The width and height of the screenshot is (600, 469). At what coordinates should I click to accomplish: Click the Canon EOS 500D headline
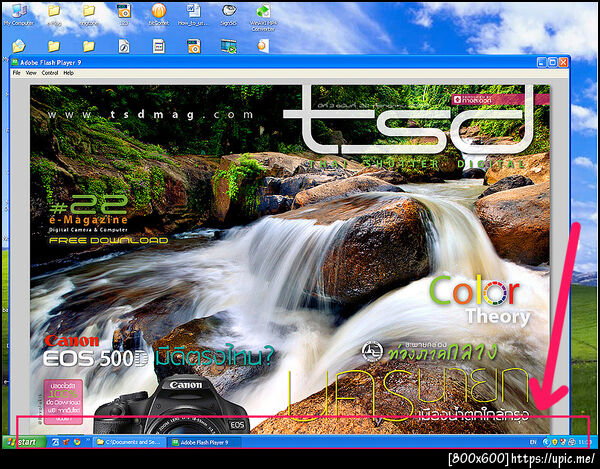(x=96, y=351)
